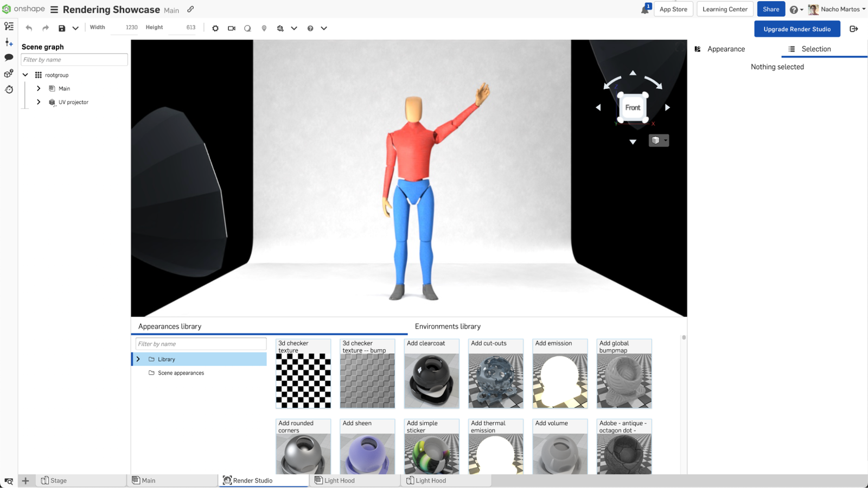Expand the rootgroup tree item
868x488 pixels.
click(x=25, y=74)
